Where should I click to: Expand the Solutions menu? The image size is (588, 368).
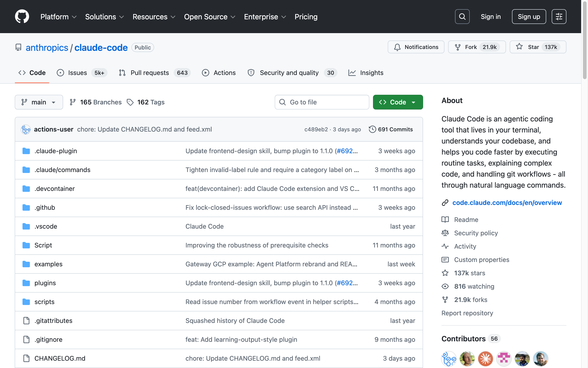(x=105, y=17)
